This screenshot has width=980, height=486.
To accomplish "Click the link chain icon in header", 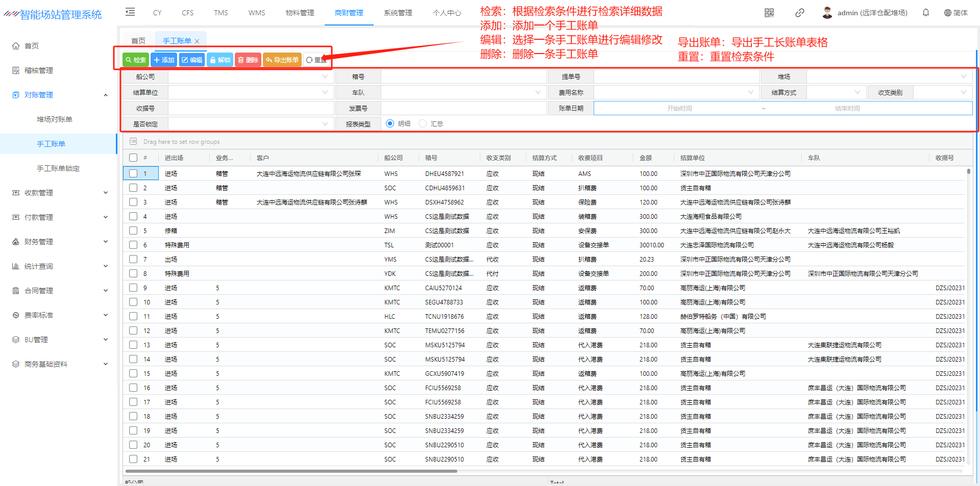I will (x=800, y=13).
